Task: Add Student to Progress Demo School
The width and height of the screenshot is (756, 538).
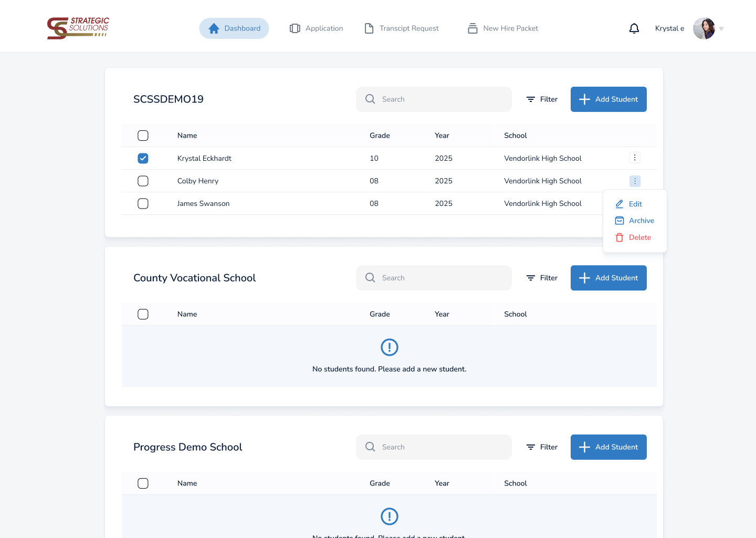Action: point(608,447)
